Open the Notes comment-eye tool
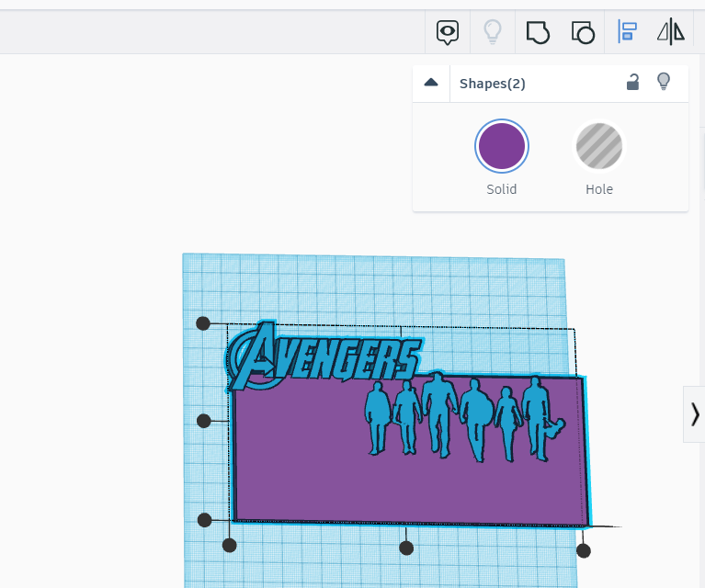The image size is (705, 588). pos(448,32)
